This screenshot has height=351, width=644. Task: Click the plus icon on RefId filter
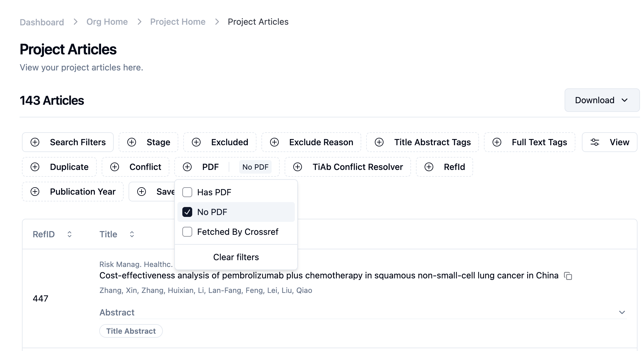pyautogui.click(x=429, y=167)
